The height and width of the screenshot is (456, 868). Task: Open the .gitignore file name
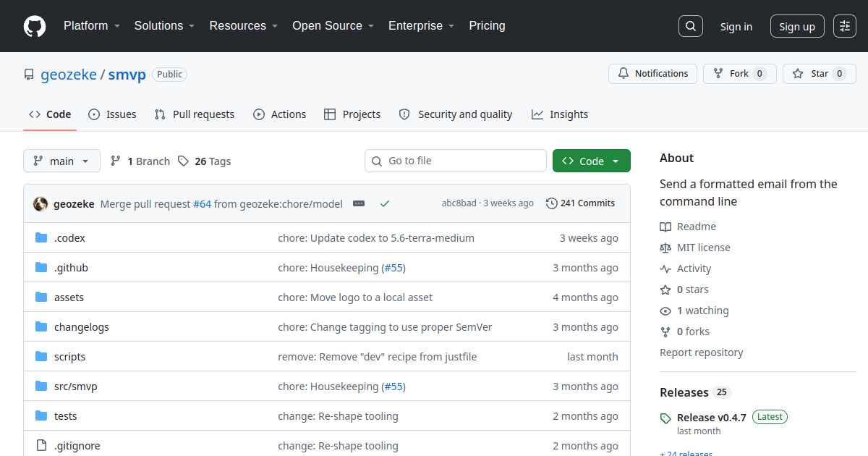pos(77,446)
